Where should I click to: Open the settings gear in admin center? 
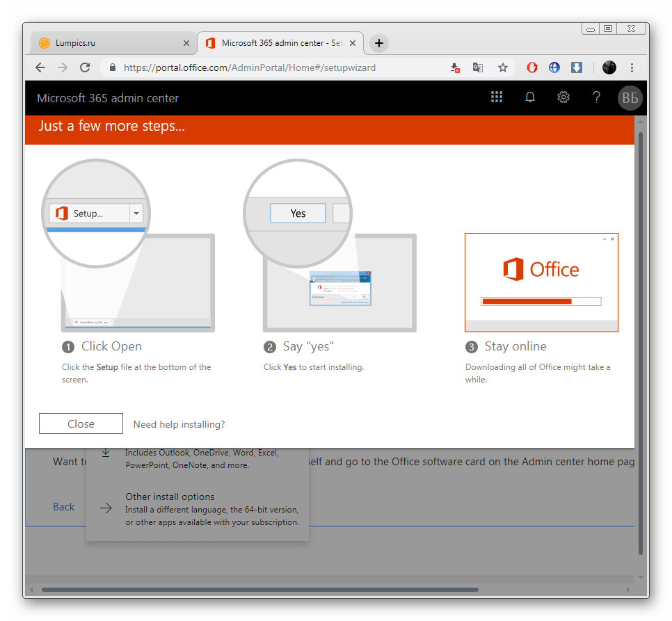pyautogui.click(x=563, y=97)
